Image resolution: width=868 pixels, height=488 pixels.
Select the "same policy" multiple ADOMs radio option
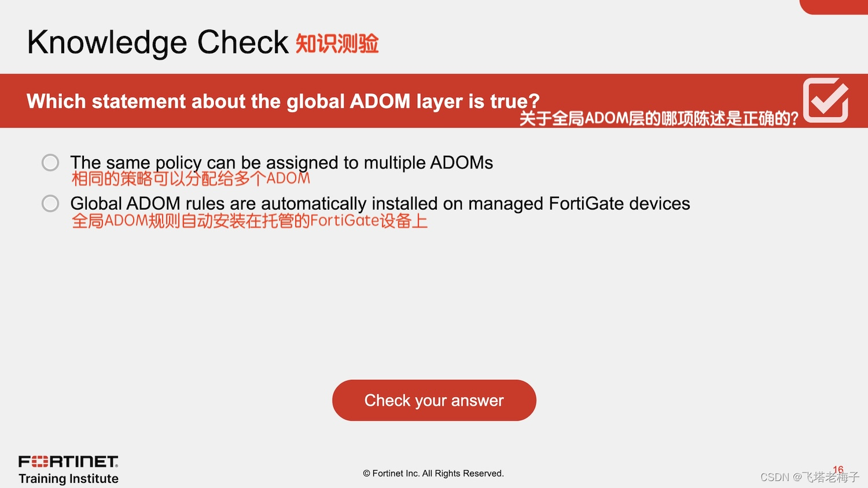point(50,163)
